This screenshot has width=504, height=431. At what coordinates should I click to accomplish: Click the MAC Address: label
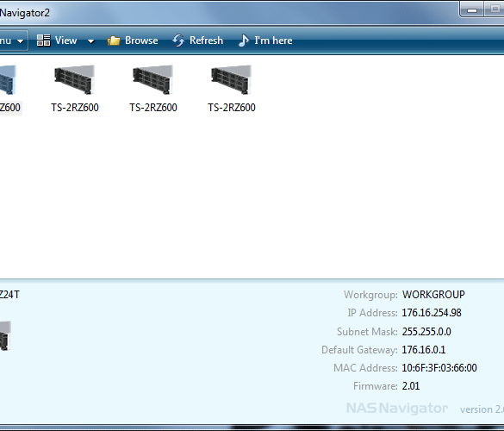365,368
